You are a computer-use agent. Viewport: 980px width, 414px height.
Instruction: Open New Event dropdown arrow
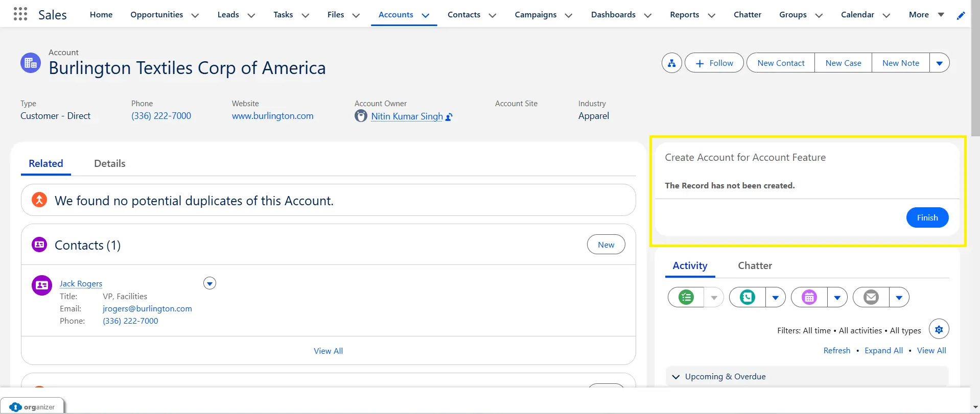point(837,297)
